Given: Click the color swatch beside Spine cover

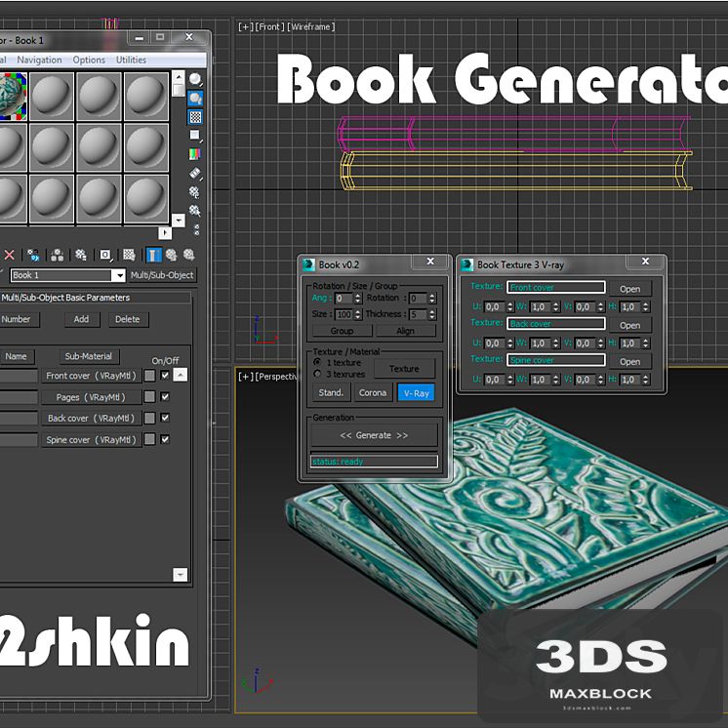Looking at the screenshot, I should (149, 439).
